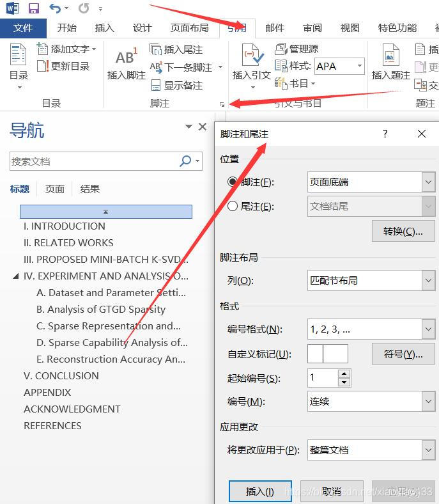
Task: Close the 导航 navigation pane
Action: coord(203,127)
